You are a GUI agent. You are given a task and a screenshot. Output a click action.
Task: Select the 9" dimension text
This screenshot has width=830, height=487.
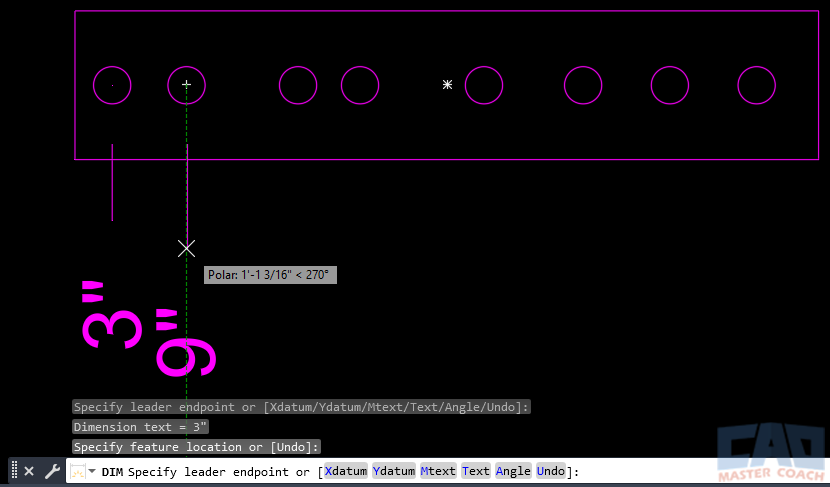186,344
